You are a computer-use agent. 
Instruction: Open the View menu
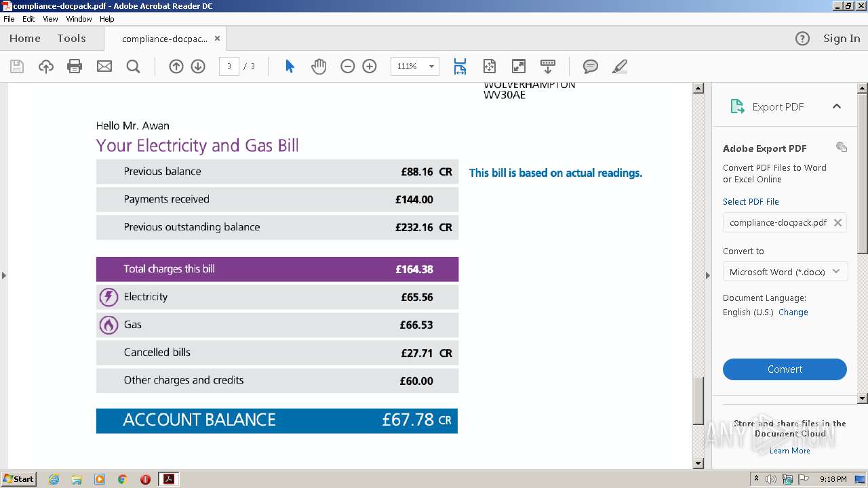click(x=50, y=19)
